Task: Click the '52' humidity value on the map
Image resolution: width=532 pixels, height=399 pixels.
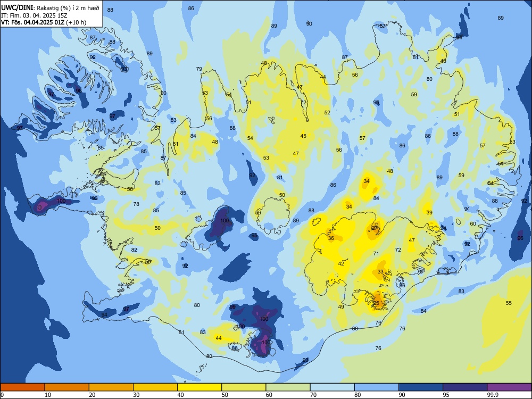Action: [x=327, y=112]
